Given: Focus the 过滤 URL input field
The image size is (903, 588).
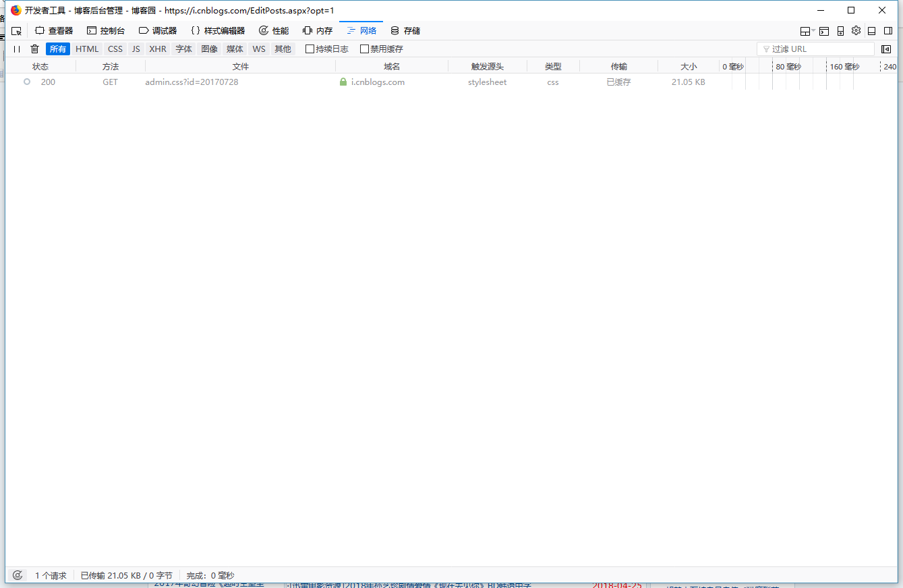Looking at the screenshot, I should (815, 49).
